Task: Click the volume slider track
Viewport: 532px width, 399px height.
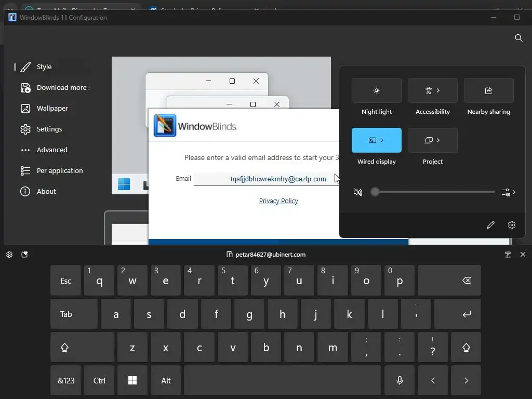Action: [x=434, y=192]
